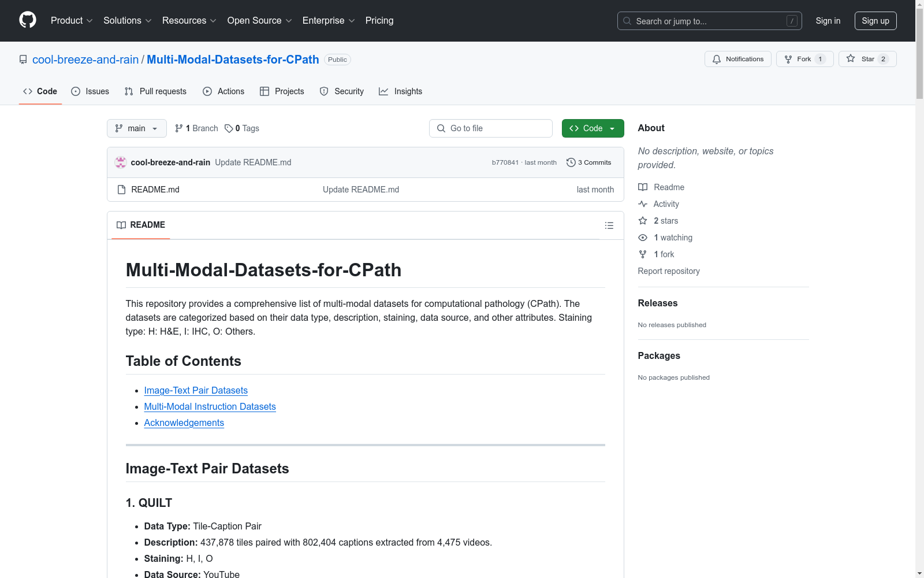Open the Releases section heading
924x578 pixels.
click(658, 303)
